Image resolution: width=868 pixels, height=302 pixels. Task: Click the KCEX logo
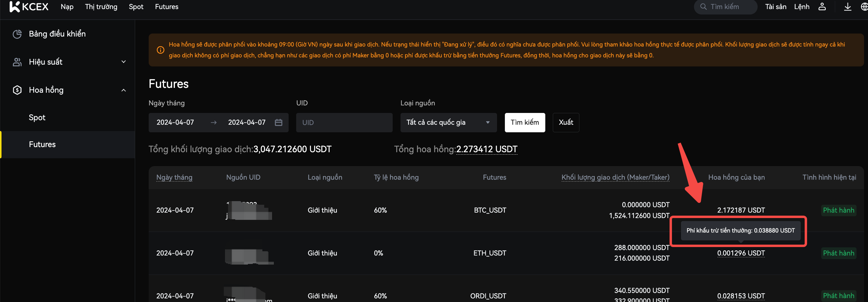coord(29,7)
